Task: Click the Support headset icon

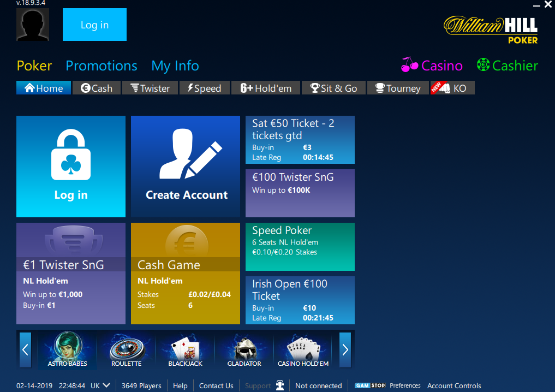Action: (x=280, y=385)
